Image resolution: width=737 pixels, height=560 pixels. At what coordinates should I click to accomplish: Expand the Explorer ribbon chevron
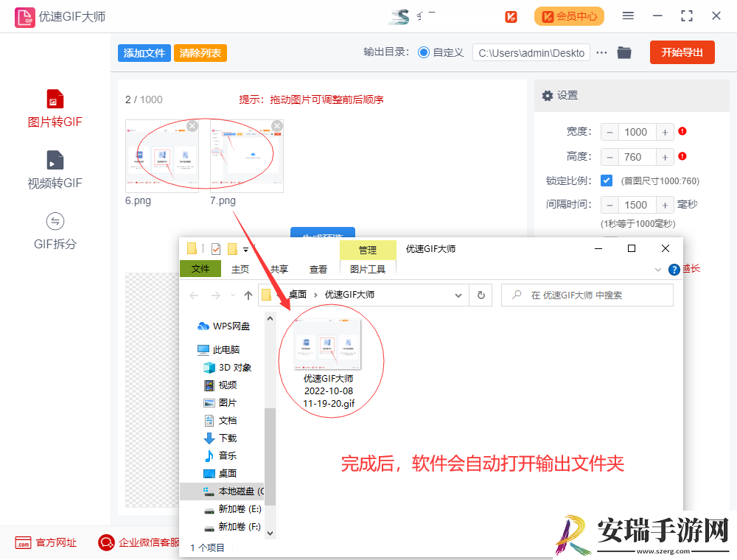click(x=658, y=270)
